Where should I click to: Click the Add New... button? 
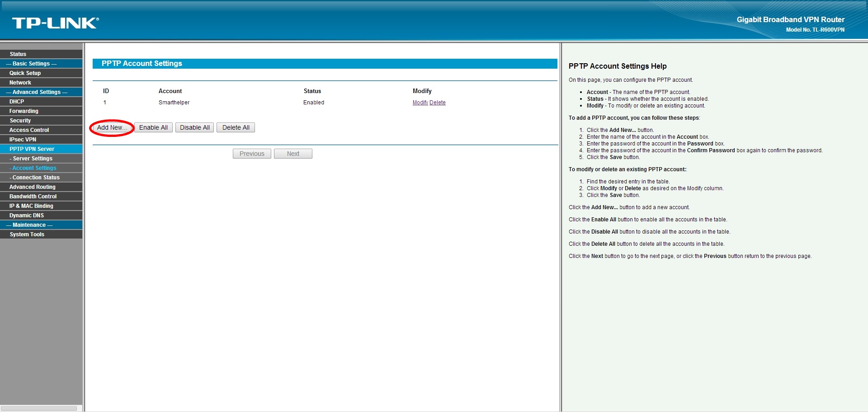(112, 127)
